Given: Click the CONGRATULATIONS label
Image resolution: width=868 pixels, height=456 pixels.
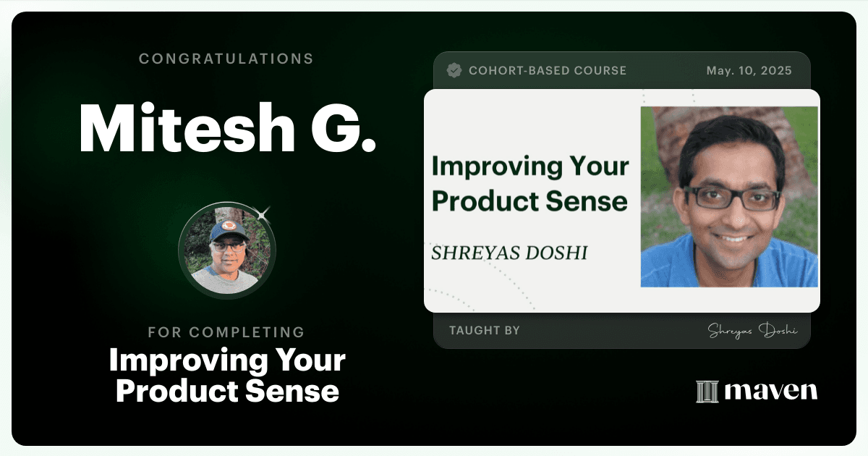Looking at the screenshot, I should 226,59.
